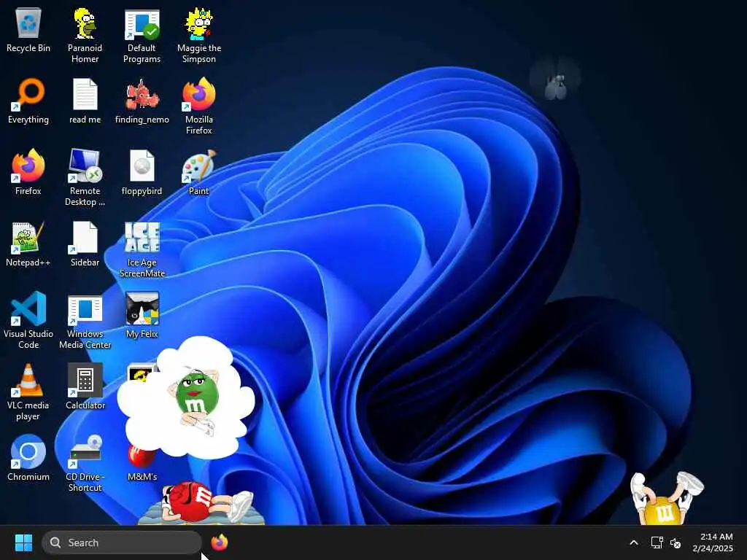
Task: Show hidden system tray icons
Action: pos(634,542)
